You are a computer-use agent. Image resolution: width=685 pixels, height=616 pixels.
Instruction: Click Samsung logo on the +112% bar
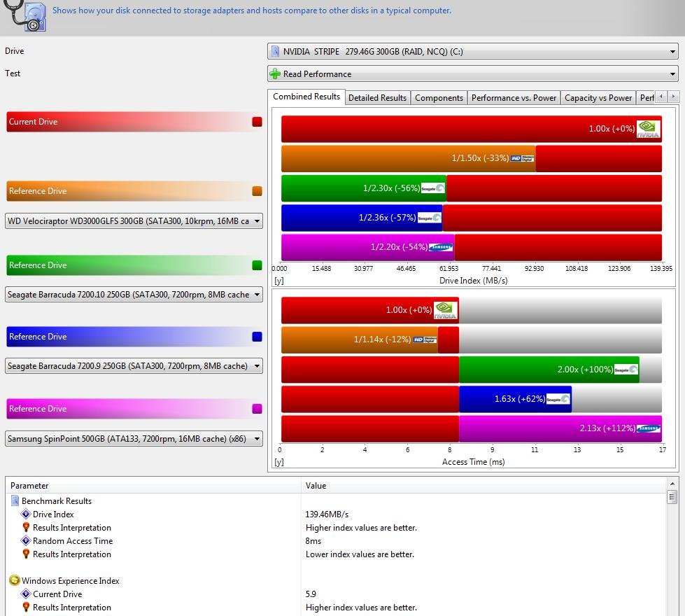[649, 428]
